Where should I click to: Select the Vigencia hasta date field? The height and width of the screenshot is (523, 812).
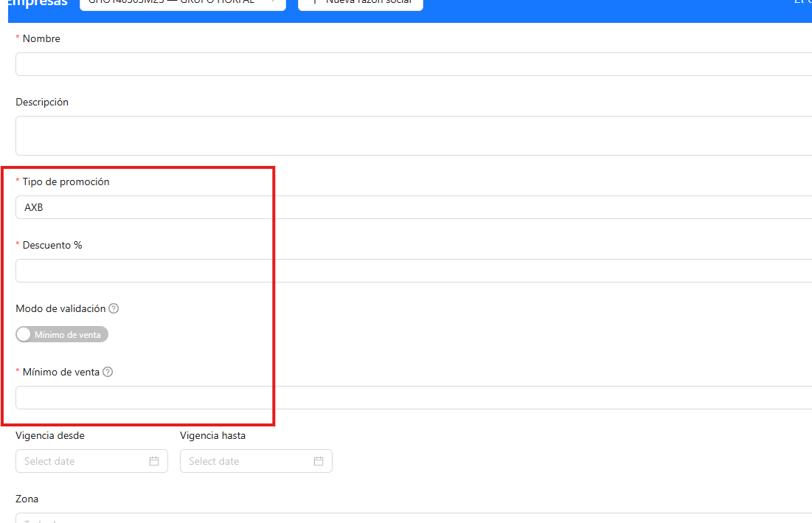click(x=257, y=461)
